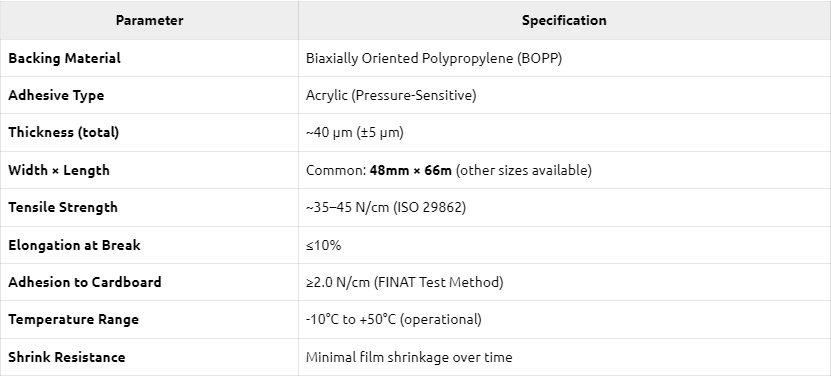The width and height of the screenshot is (831, 378).
Task: Select the Width × Length label
Action: [x=59, y=170]
